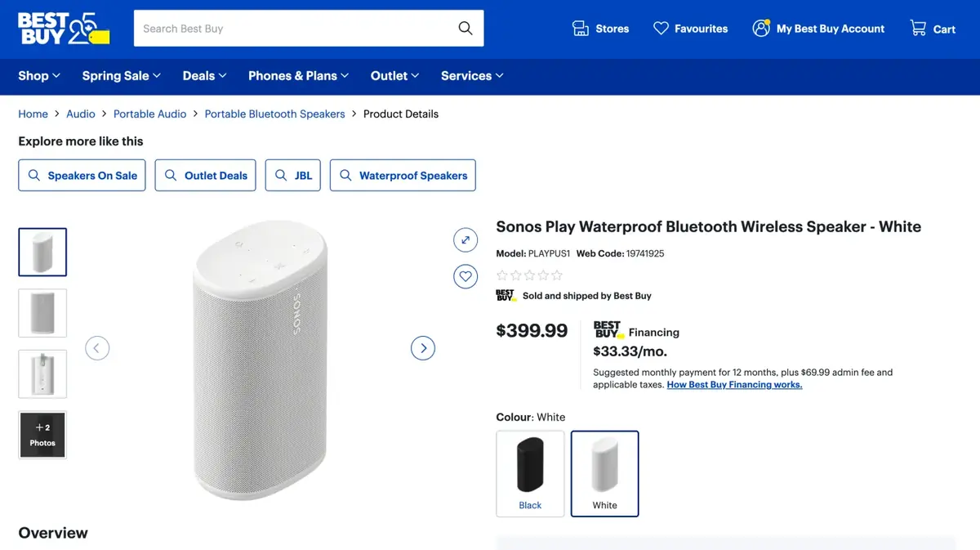980x550 pixels.
Task: Click the Best Buy logo
Action: coord(61,28)
